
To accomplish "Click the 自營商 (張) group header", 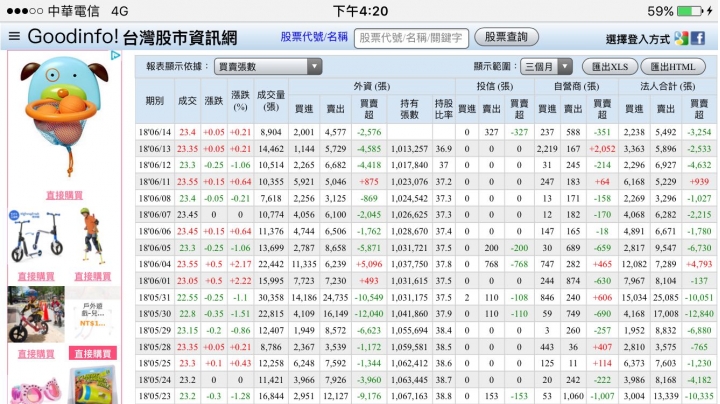I will [x=576, y=86].
